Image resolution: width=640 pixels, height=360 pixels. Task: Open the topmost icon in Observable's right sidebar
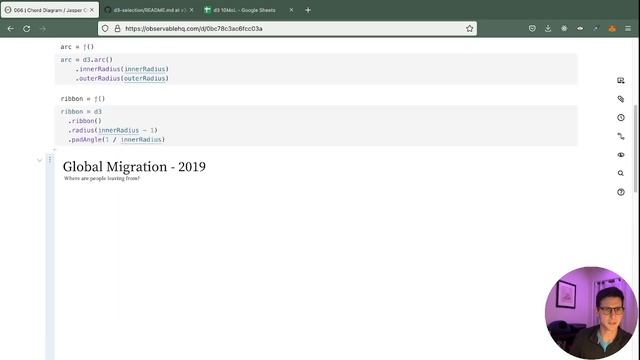[621, 80]
